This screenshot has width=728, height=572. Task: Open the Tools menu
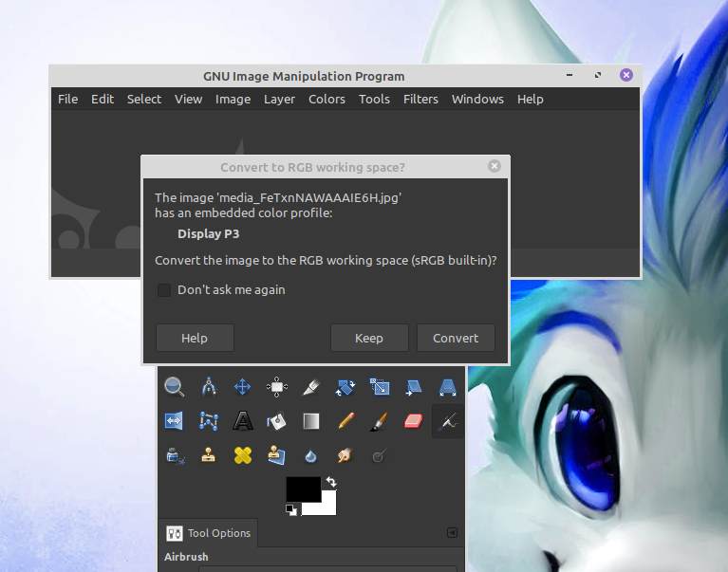[x=374, y=99]
